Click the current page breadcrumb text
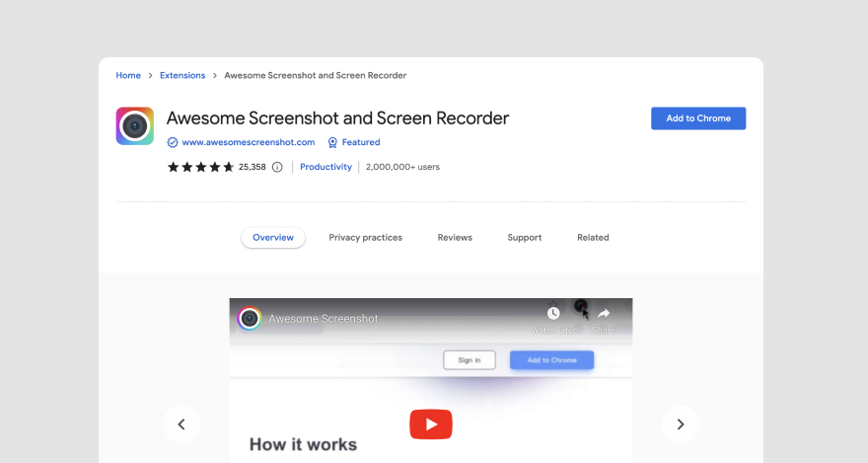The image size is (868, 463). [315, 75]
